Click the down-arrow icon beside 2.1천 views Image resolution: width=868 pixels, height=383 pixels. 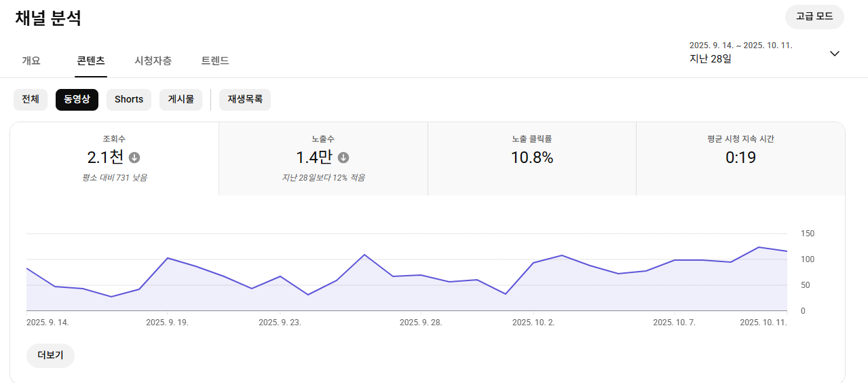[x=134, y=158]
